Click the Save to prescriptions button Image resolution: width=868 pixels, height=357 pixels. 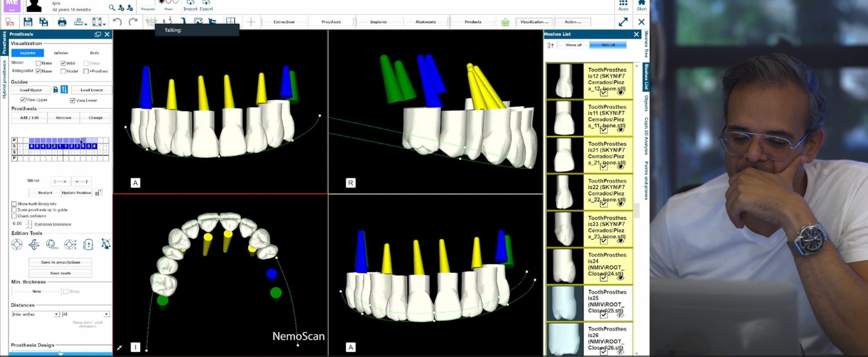(60, 262)
